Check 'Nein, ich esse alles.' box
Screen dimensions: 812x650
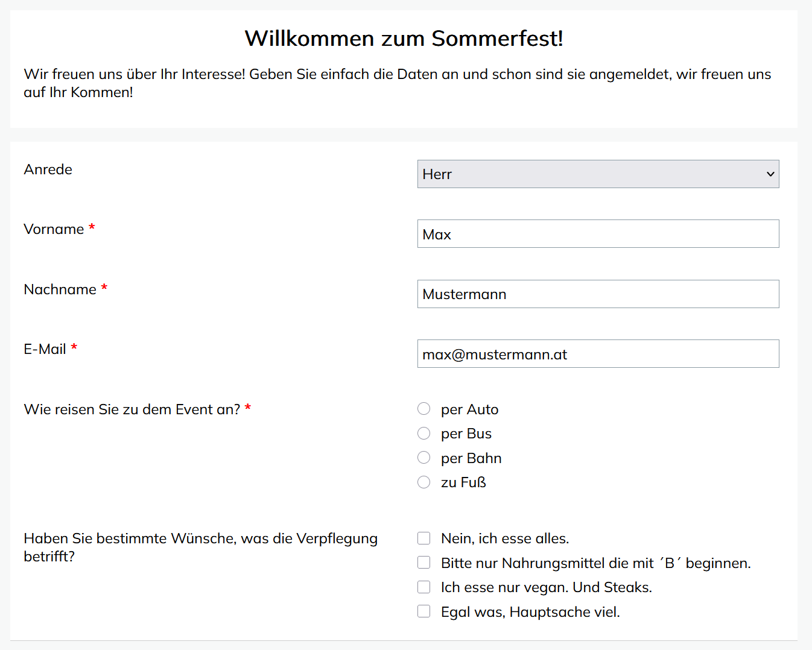pos(424,538)
